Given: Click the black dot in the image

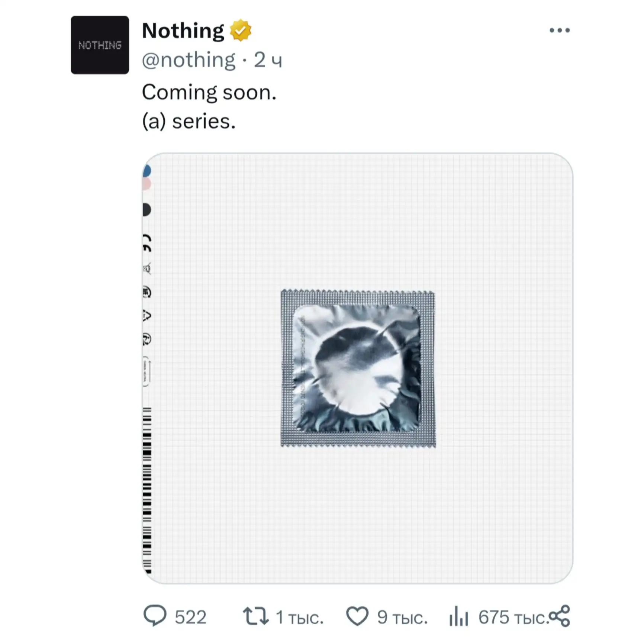Looking at the screenshot, I should 147,210.
